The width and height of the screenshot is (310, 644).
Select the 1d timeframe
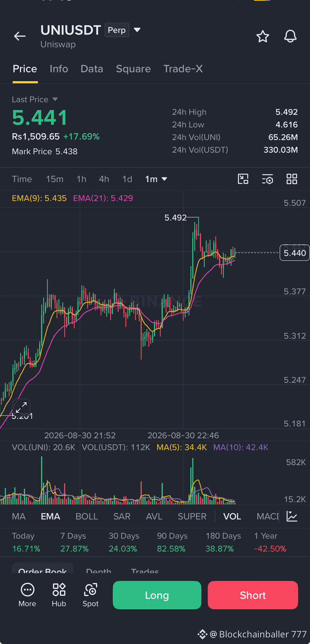click(127, 179)
